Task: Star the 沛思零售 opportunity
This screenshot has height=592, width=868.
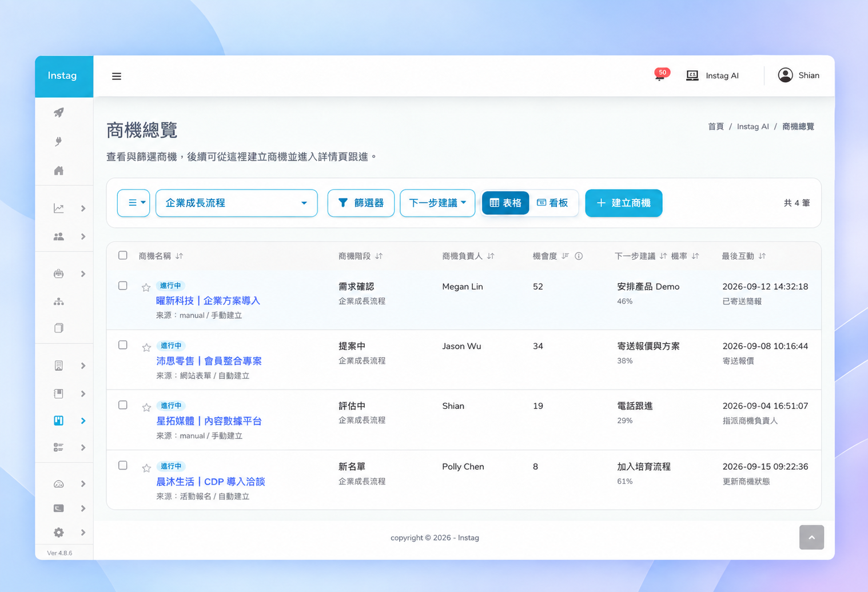Action: point(146,347)
